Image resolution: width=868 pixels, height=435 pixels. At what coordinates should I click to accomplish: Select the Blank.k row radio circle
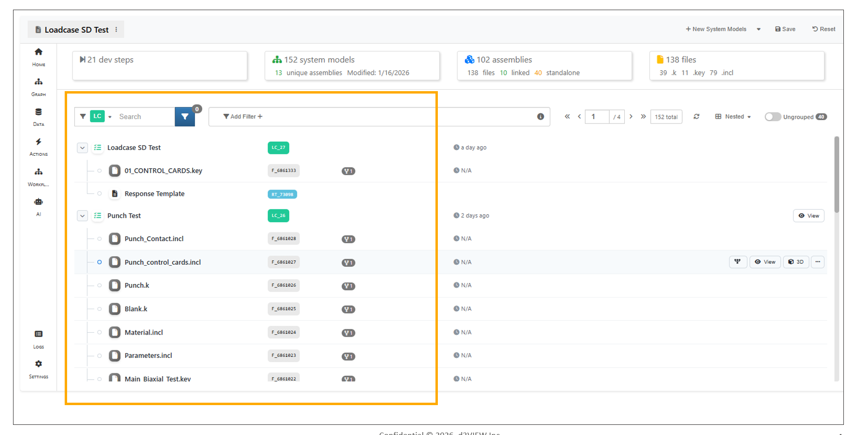(99, 309)
